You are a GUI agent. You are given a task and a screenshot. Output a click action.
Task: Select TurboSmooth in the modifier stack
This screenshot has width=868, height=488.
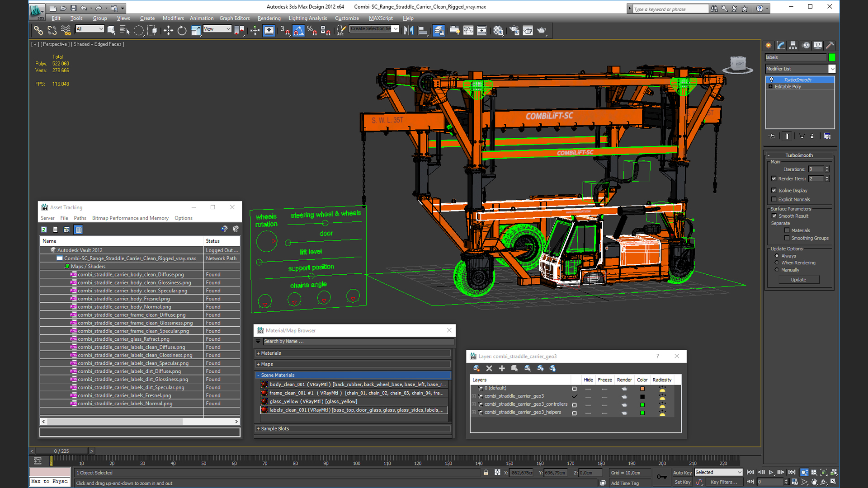point(800,80)
